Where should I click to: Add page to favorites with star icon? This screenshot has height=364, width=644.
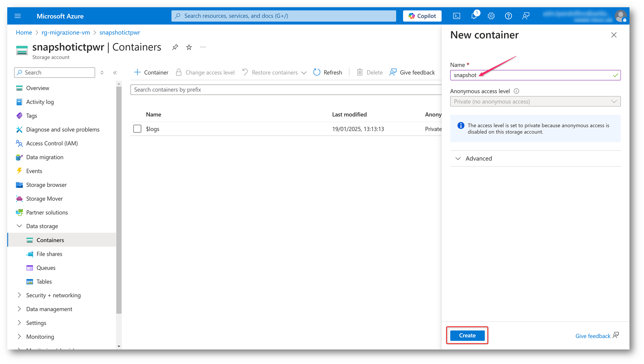pos(189,47)
